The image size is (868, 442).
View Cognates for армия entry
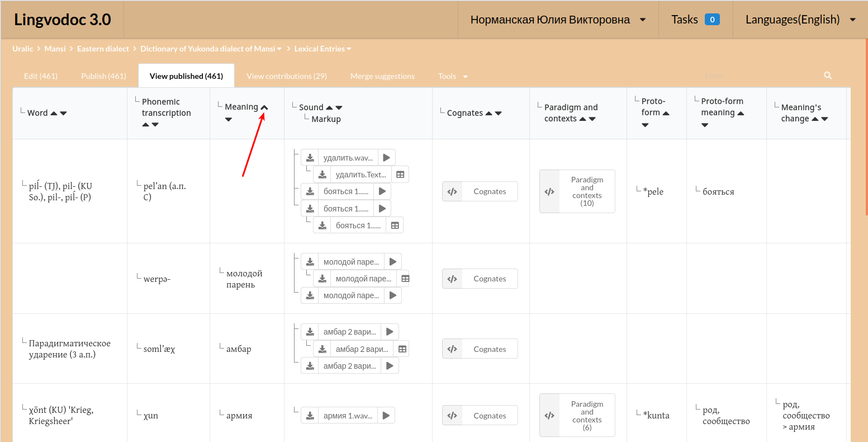tap(480, 415)
